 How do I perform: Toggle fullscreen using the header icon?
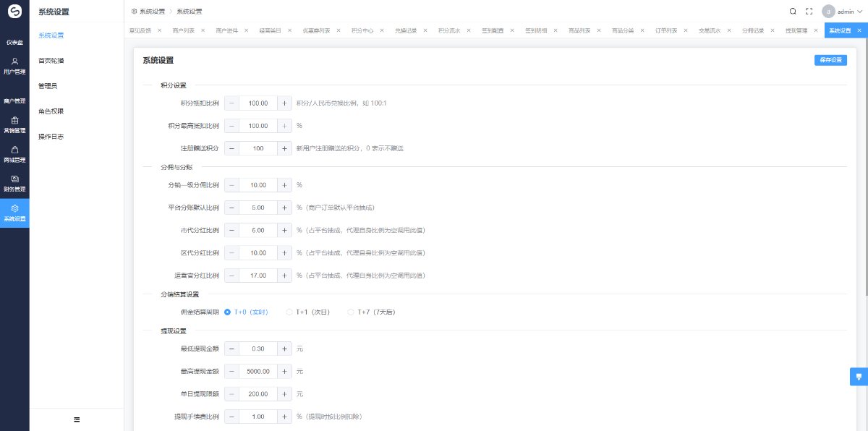pyautogui.click(x=809, y=12)
